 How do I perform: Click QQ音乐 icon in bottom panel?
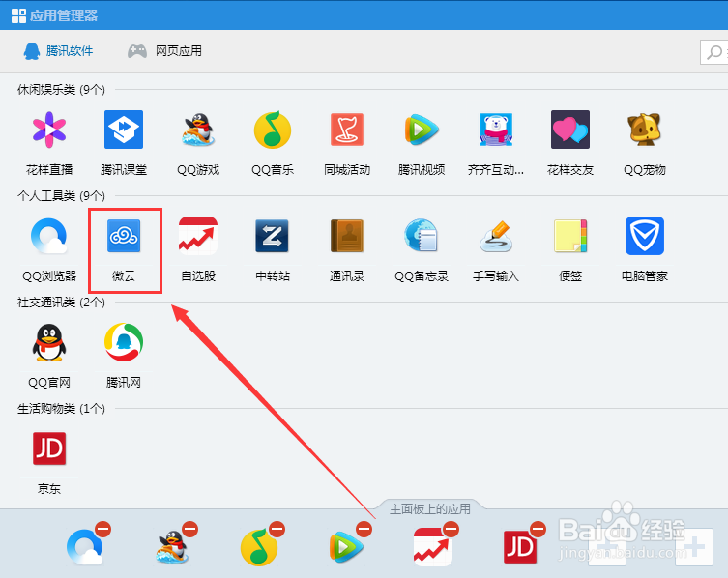tap(259, 547)
